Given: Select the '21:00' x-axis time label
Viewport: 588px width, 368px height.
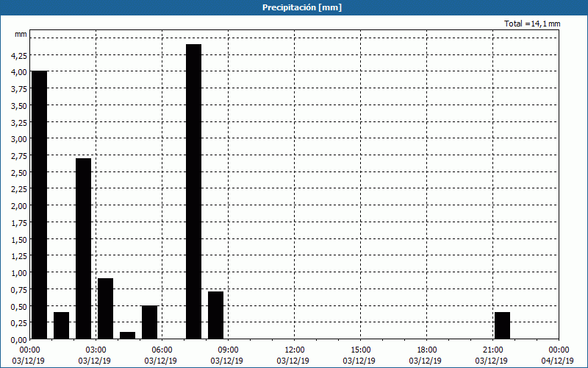Looking at the screenshot, I should [x=492, y=350].
